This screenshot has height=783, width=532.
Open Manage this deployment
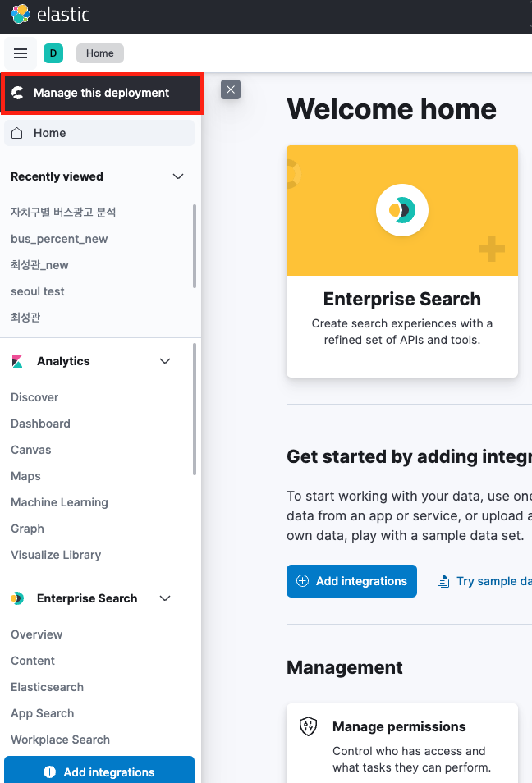(x=102, y=93)
